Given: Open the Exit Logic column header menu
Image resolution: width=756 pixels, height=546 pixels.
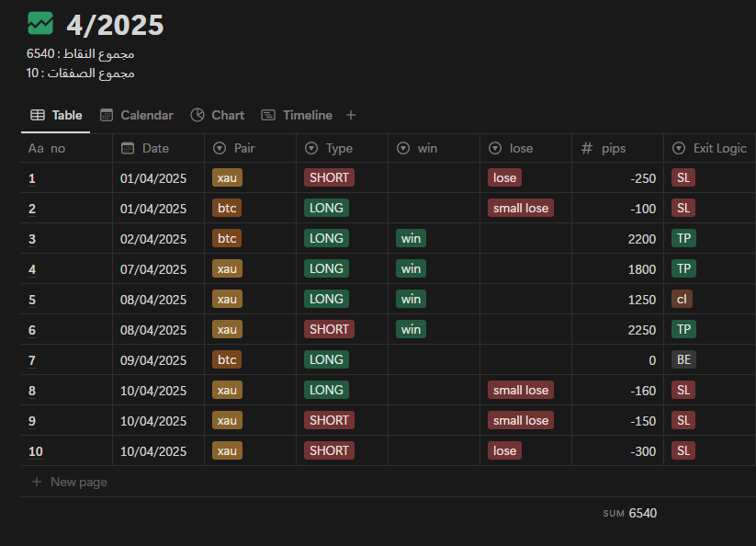Looking at the screenshot, I should tap(710, 148).
